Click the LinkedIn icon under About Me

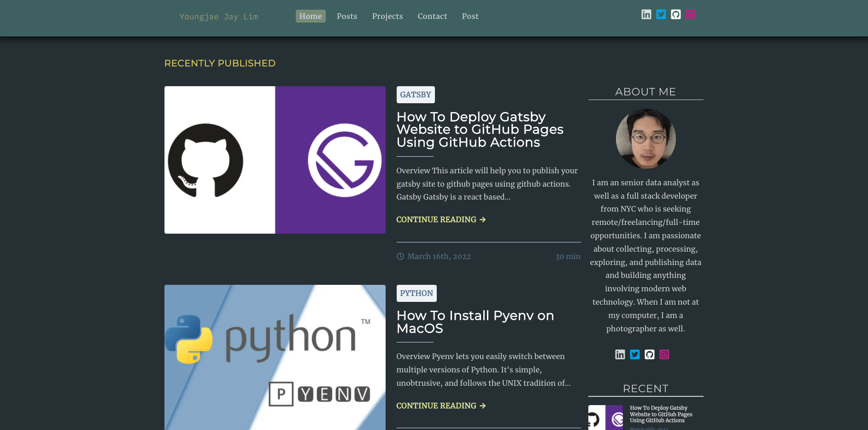(x=620, y=354)
